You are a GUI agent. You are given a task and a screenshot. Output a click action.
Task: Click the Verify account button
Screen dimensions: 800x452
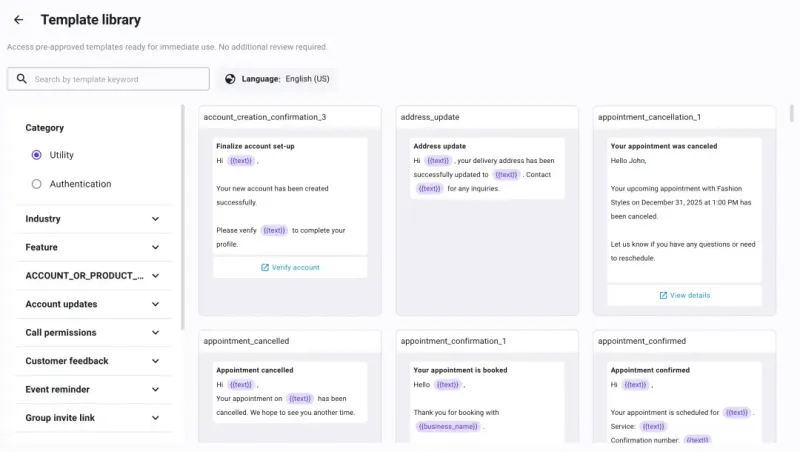[290, 267]
